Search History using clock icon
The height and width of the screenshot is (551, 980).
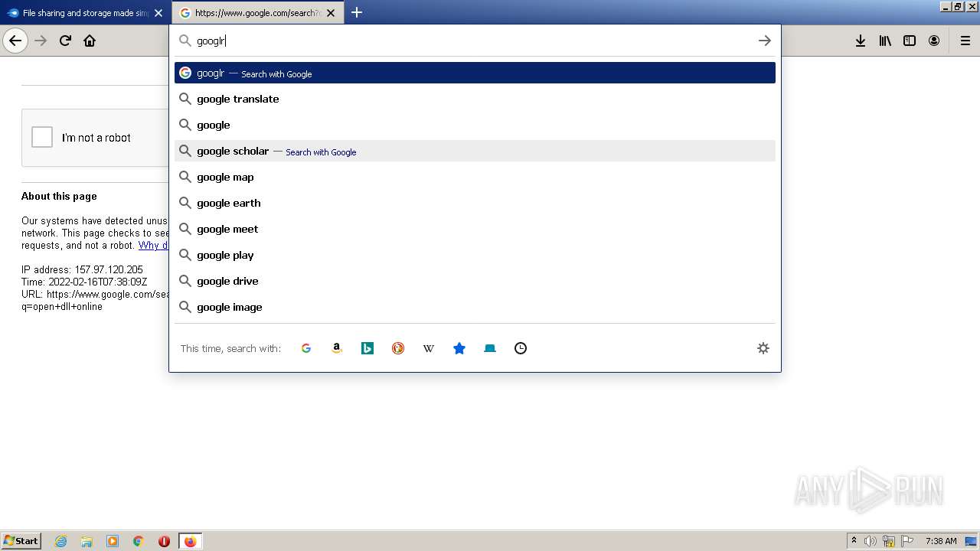pyautogui.click(x=521, y=348)
